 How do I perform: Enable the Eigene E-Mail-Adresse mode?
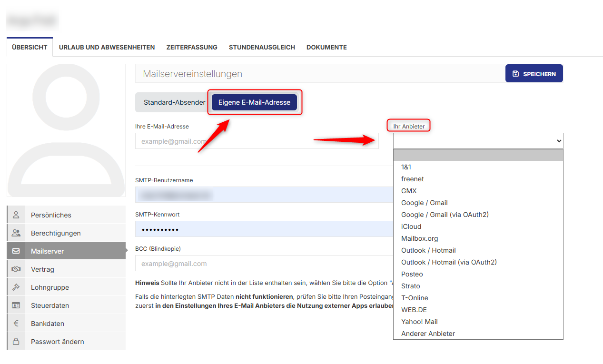point(254,102)
